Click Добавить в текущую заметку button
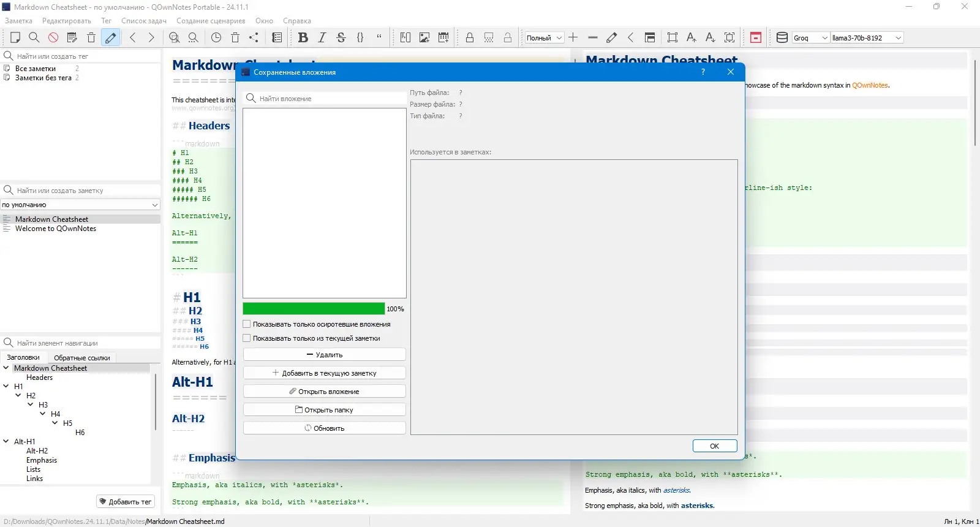 (325, 373)
